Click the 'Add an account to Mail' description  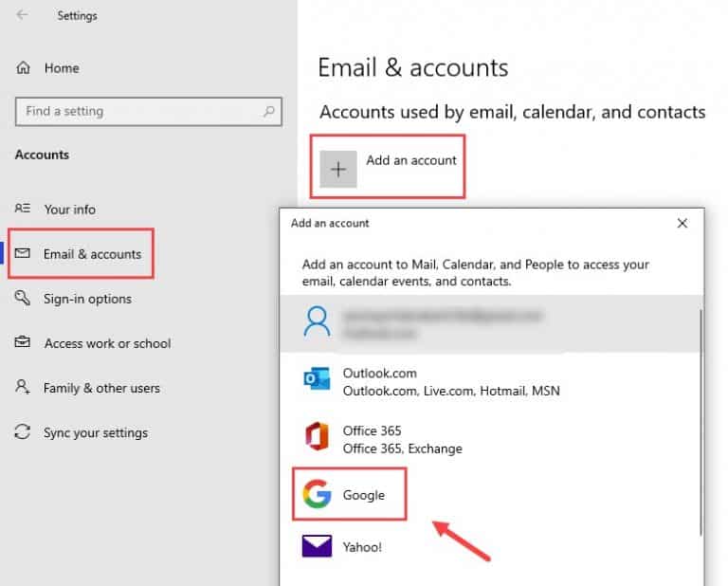(x=476, y=272)
